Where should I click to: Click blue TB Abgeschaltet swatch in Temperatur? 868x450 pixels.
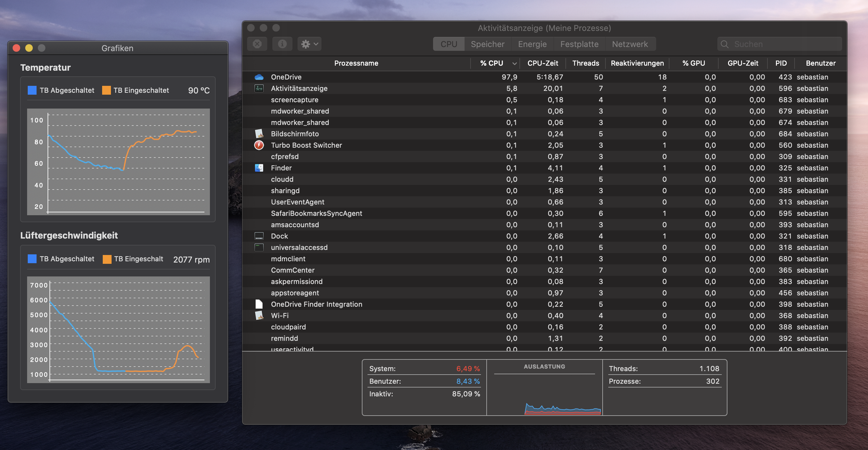(x=32, y=90)
